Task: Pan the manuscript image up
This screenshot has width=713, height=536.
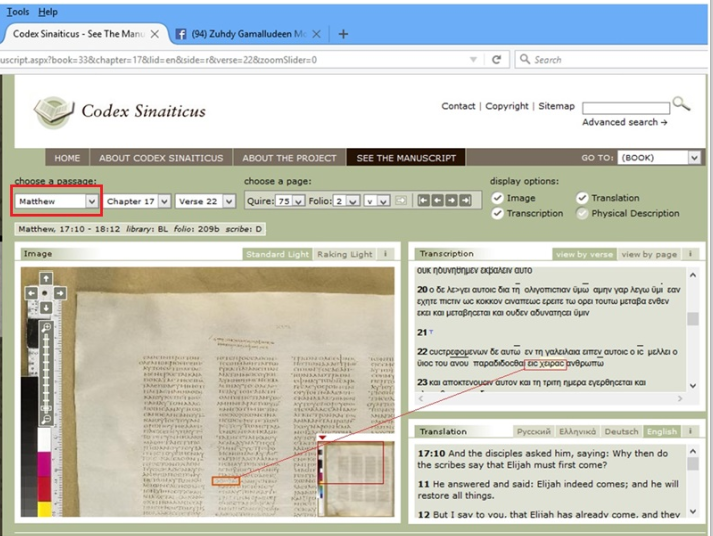Action: (45, 278)
